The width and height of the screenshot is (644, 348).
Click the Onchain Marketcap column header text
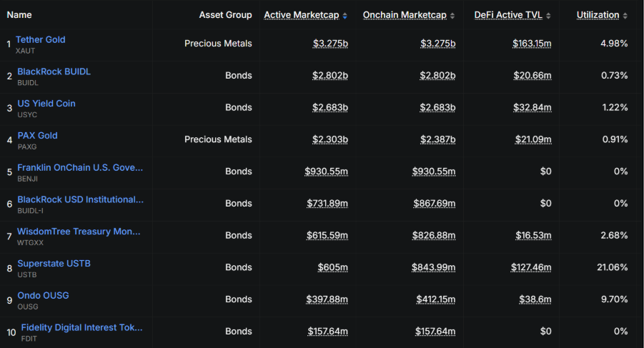pyautogui.click(x=405, y=15)
